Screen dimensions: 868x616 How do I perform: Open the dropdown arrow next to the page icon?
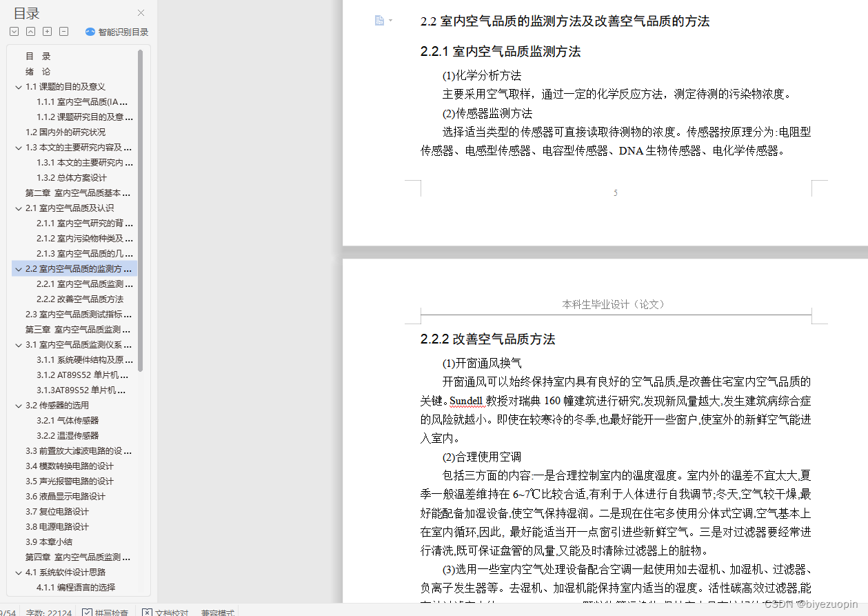pos(390,21)
